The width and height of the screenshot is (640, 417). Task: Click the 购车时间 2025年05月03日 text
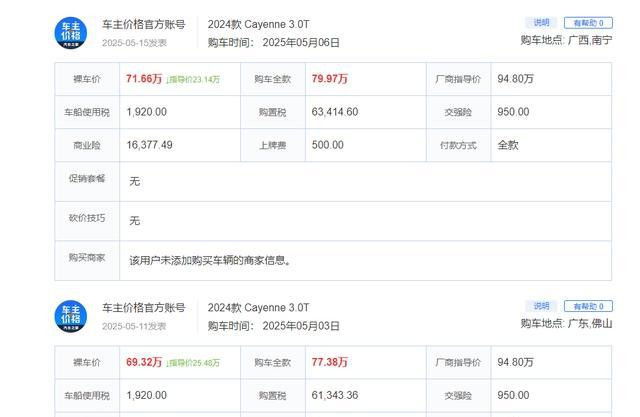(x=273, y=326)
